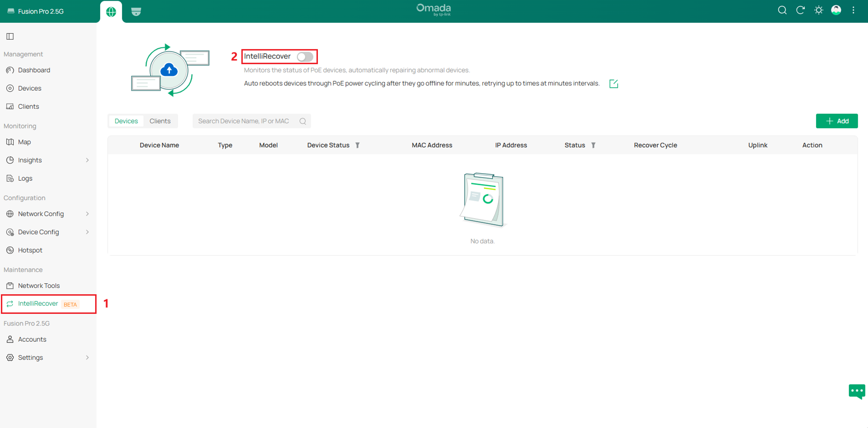Viewport: 868px width, 428px height.
Task: Click the IP Address column header
Action: point(511,145)
